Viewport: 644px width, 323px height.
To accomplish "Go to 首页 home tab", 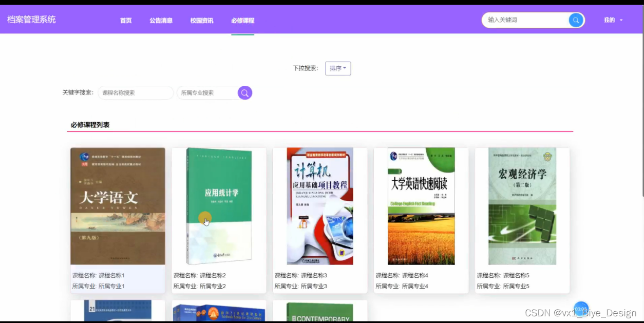I will pos(126,21).
